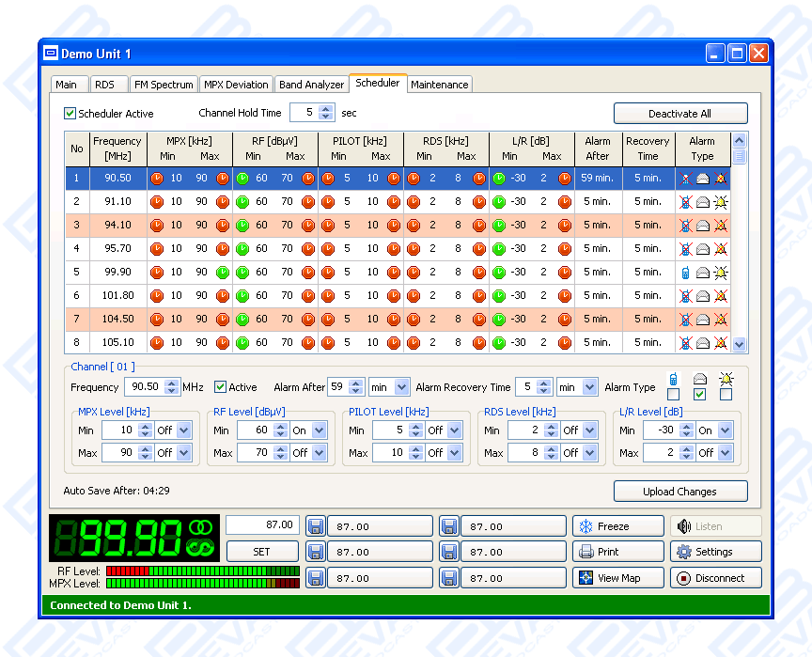
Task: Uncheck the email Alarm Type checkbox
Action: (699, 395)
